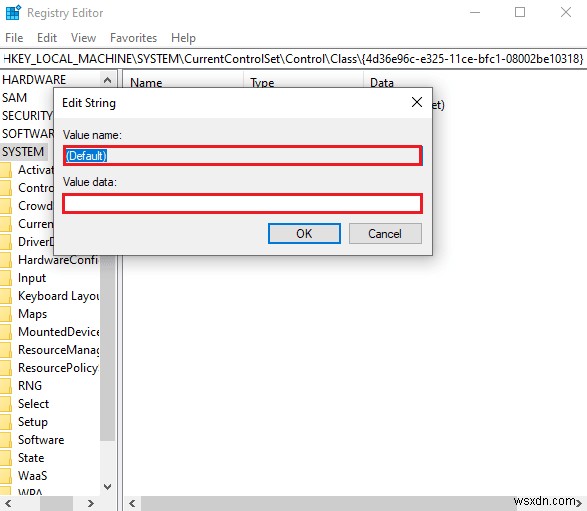Click the Registry Editor app icon

13,12
